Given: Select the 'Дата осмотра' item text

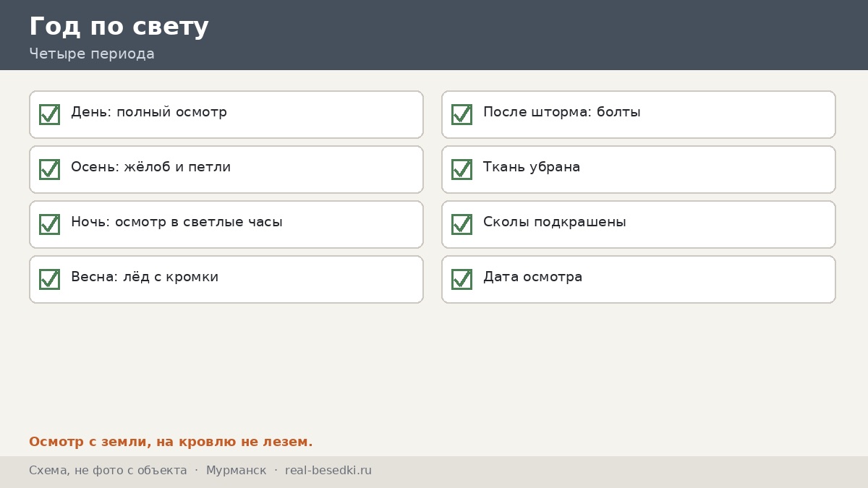Looking at the screenshot, I should point(532,278).
